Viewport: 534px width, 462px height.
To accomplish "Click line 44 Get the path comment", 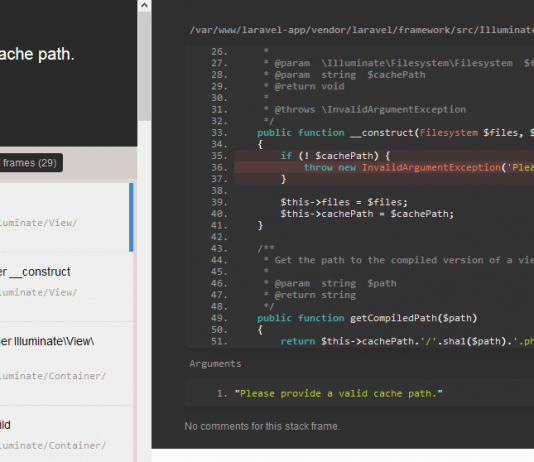I will point(398,260).
